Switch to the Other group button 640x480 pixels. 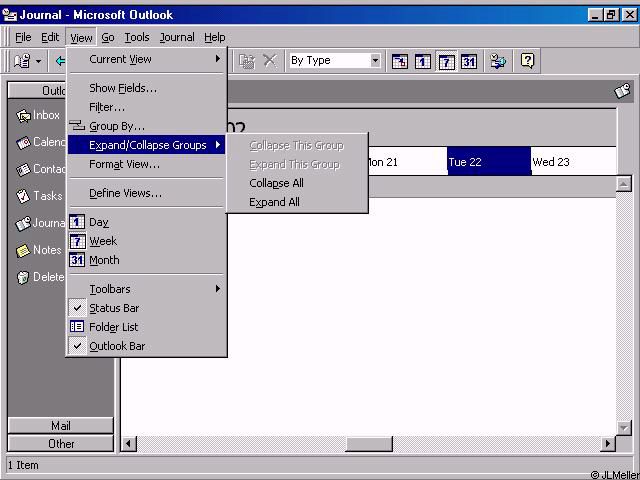(x=60, y=444)
